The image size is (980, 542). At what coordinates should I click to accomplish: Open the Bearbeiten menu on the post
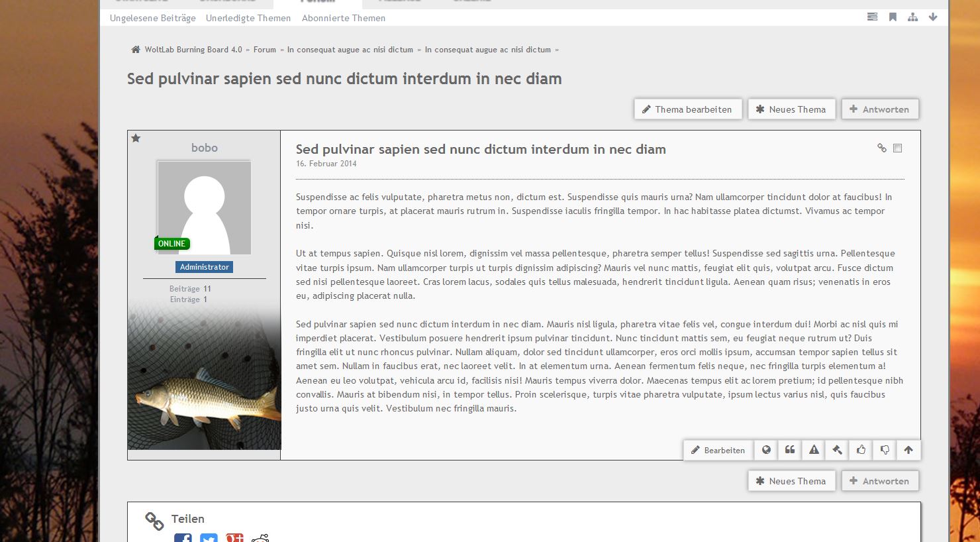tap(718, 450)
